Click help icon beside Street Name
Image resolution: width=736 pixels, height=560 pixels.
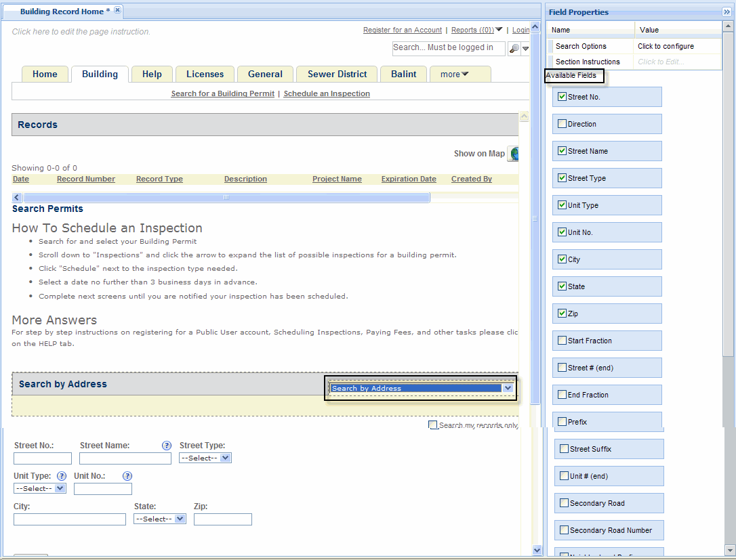[x=167, y=446]
